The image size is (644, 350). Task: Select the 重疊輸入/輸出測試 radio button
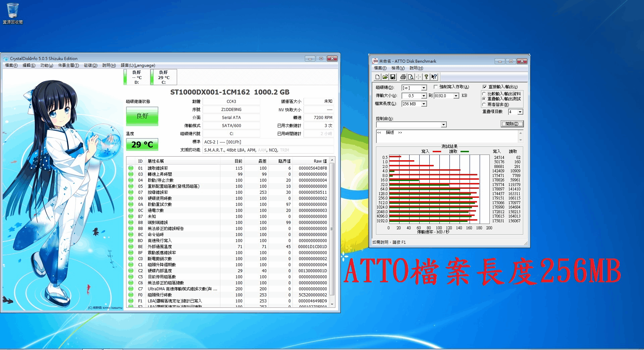click(484, 99)
